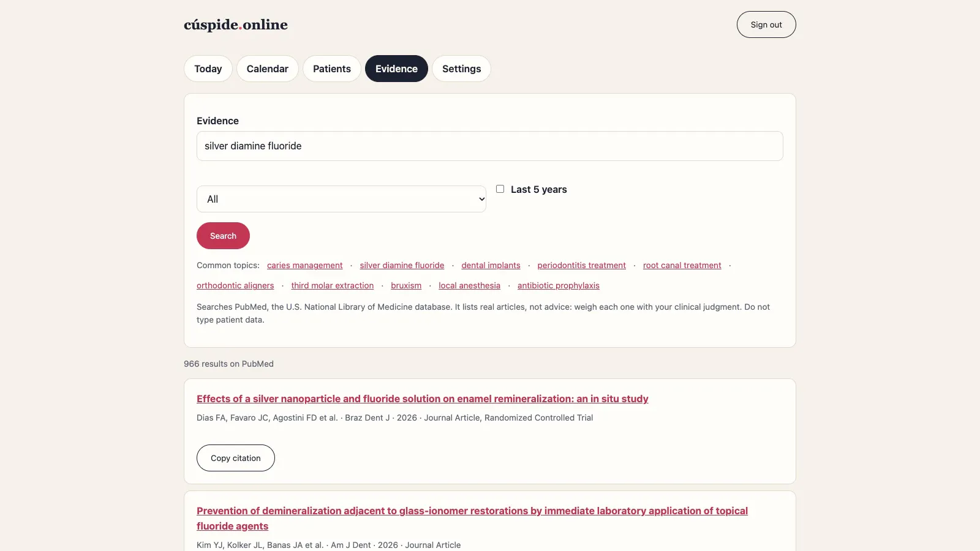The height and width of the screenshot is (551, 980).
Task: Select root canal treatment topic
Action: (682, 265)
